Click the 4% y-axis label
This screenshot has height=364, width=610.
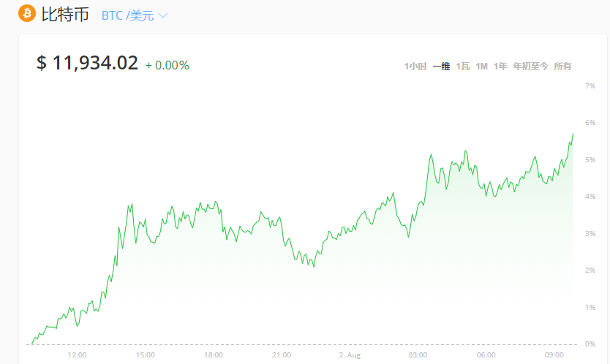[590, 197]
